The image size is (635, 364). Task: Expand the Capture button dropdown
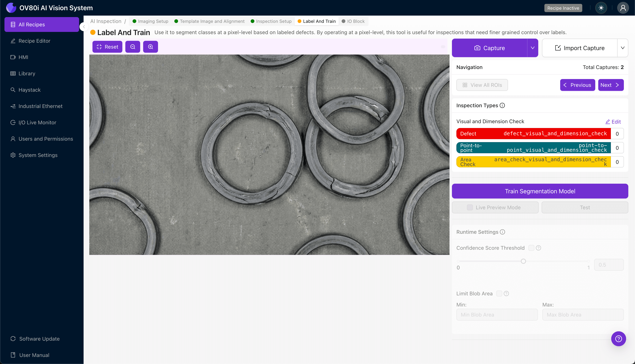(x=533, y=48)
